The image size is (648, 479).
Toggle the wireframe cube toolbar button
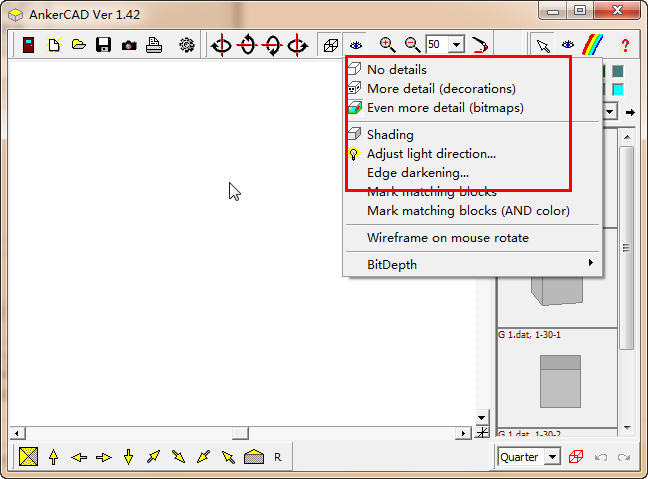pyautogui.click(x=331, y=45)
